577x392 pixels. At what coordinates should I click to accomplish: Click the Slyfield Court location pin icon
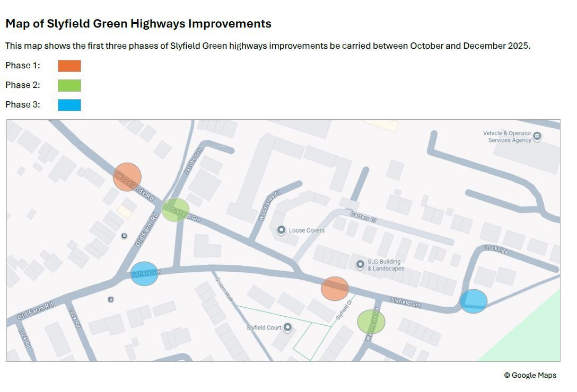[288, 327]
